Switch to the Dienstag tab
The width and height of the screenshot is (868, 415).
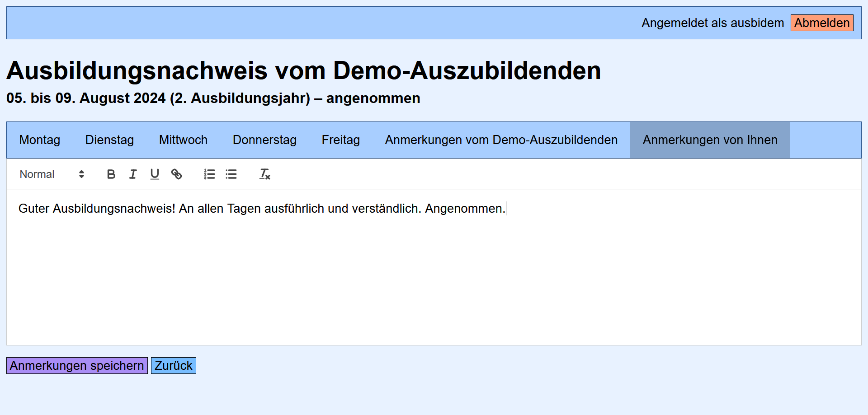tap(109, 140)
